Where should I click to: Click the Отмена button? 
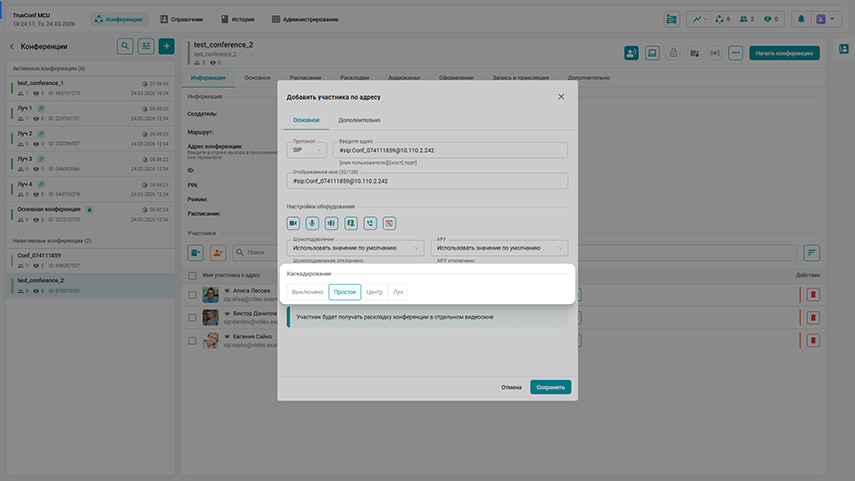511,387
